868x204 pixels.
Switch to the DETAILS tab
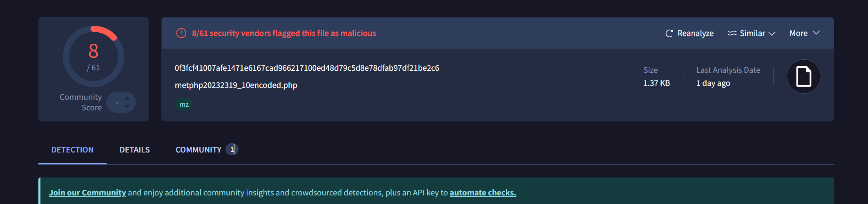coord(134,150)
